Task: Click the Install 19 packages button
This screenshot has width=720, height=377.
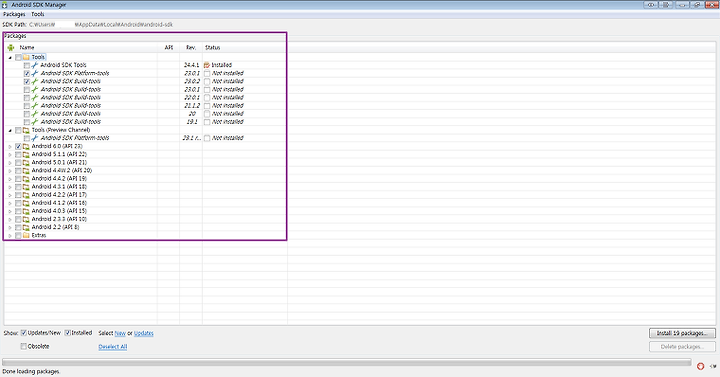Action: pyautogui.click(x=682, y=333)
